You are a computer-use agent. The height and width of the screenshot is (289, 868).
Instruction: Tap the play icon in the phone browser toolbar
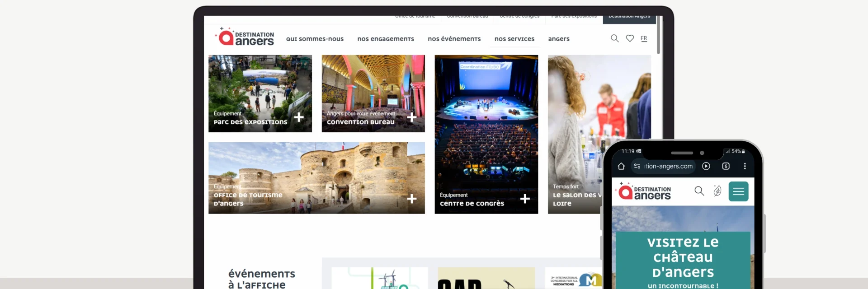pyautogui.click(x=706, y=166)
